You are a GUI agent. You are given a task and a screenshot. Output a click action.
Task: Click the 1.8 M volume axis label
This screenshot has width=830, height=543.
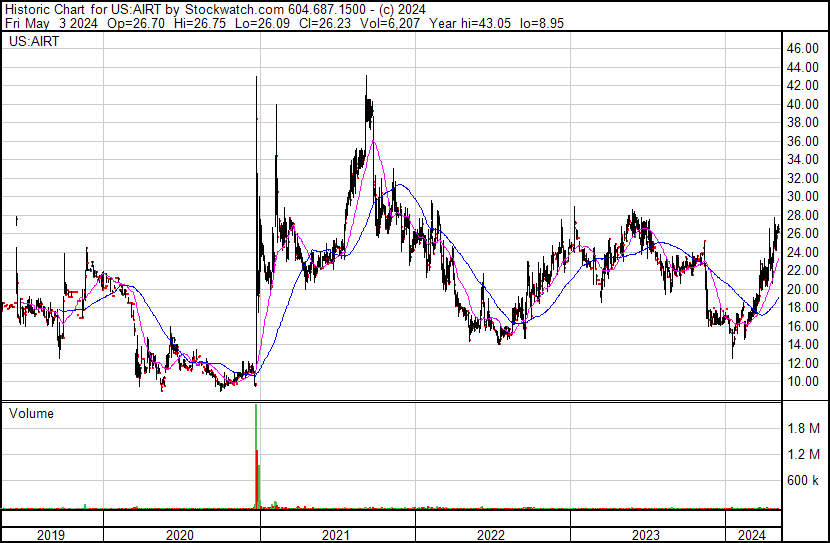(802, 428)
